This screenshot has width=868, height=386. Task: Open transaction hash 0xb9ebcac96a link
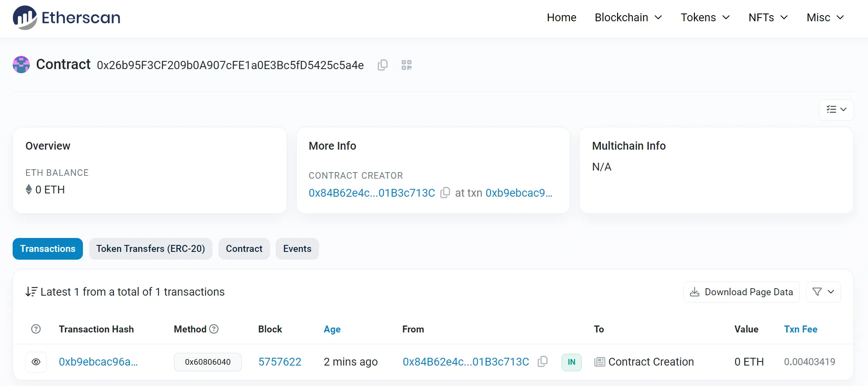click(x=98, y=362)
